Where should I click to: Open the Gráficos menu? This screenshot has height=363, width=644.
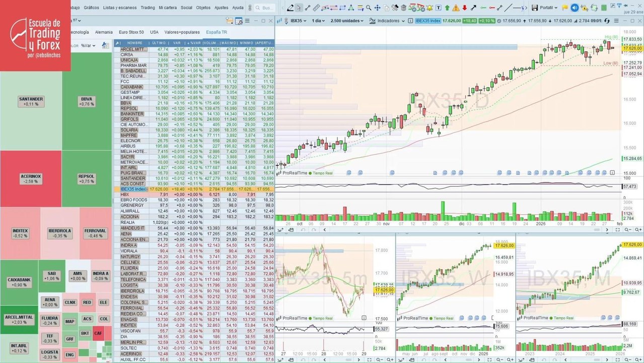pyautogui.click(x=91, y=8)
